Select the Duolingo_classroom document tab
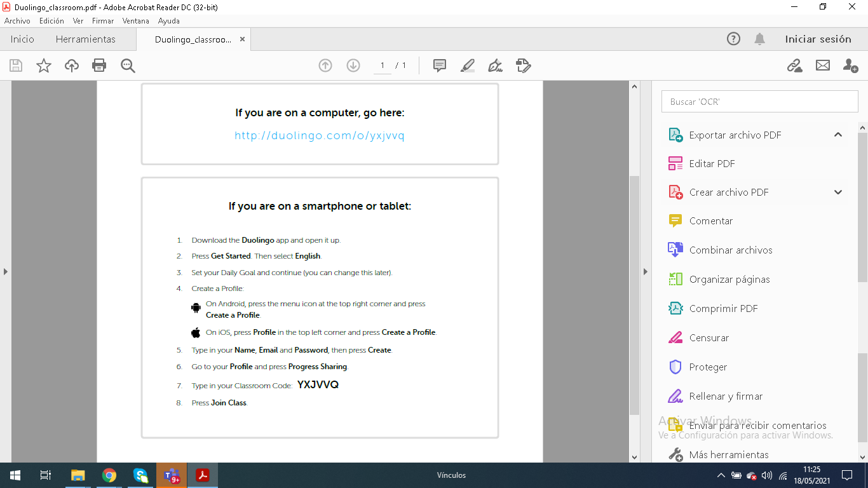 [x=193, y=39]
